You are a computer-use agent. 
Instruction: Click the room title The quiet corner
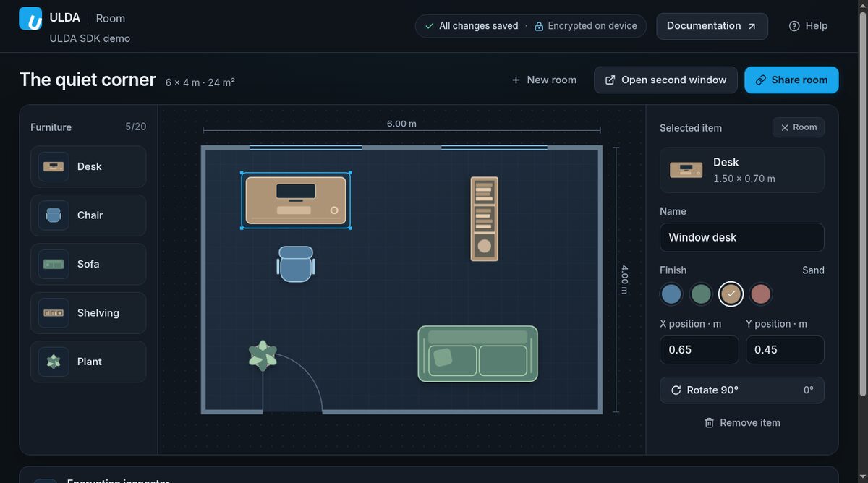[x=88, y=80]
